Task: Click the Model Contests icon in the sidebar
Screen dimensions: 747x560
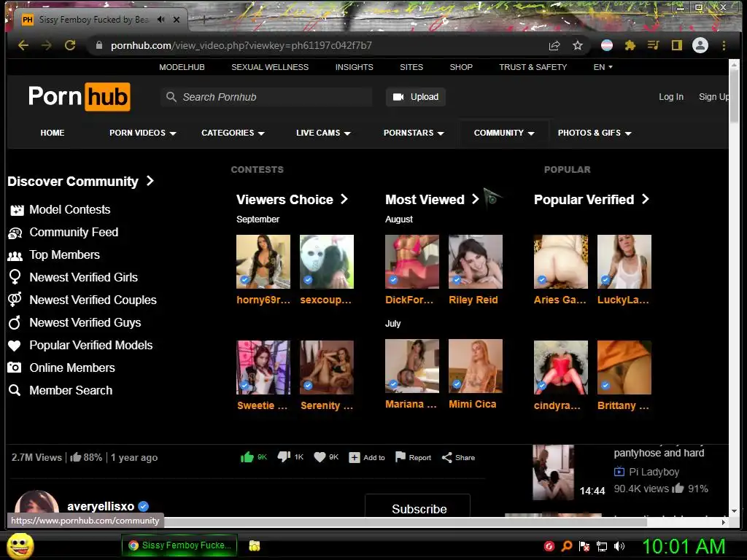Action: tap(17, 210)
